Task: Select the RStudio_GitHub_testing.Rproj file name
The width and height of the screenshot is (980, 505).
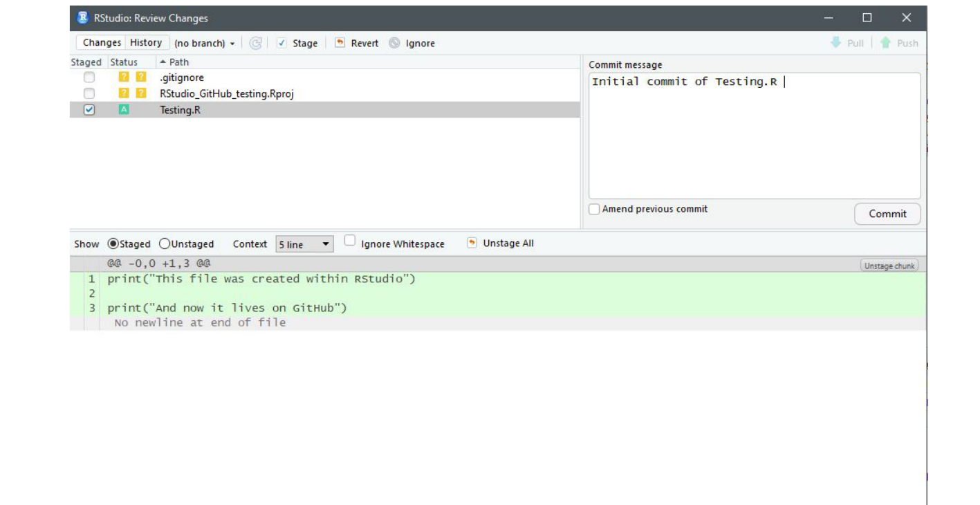Action: tap(227, 93)
